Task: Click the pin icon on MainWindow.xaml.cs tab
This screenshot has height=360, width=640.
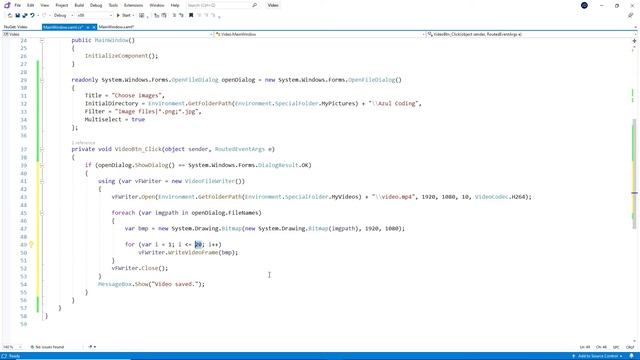Action: coord(88,27)
